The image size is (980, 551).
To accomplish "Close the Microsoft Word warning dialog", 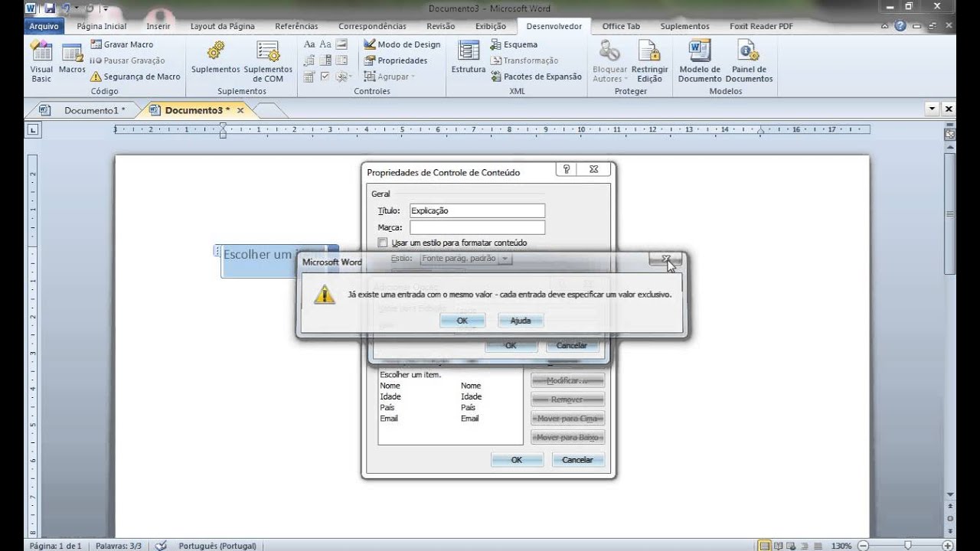I will point(666,259).
